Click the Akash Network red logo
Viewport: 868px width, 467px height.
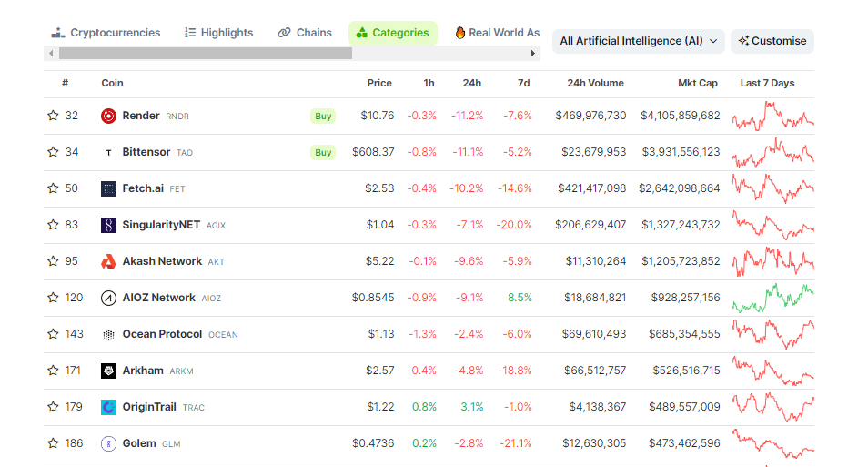tap(108, 261)
